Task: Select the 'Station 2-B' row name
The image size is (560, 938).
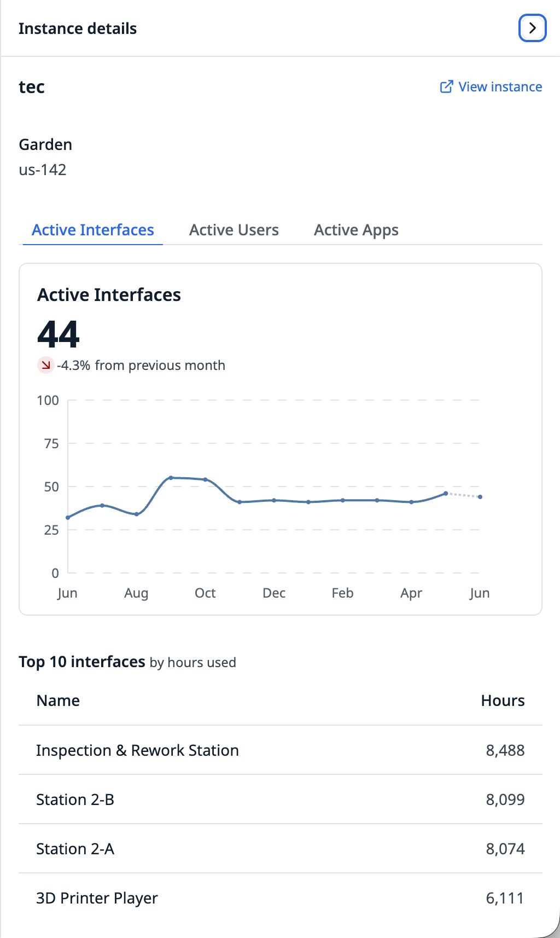Action: pyautogui.click(x=75, y=800)
